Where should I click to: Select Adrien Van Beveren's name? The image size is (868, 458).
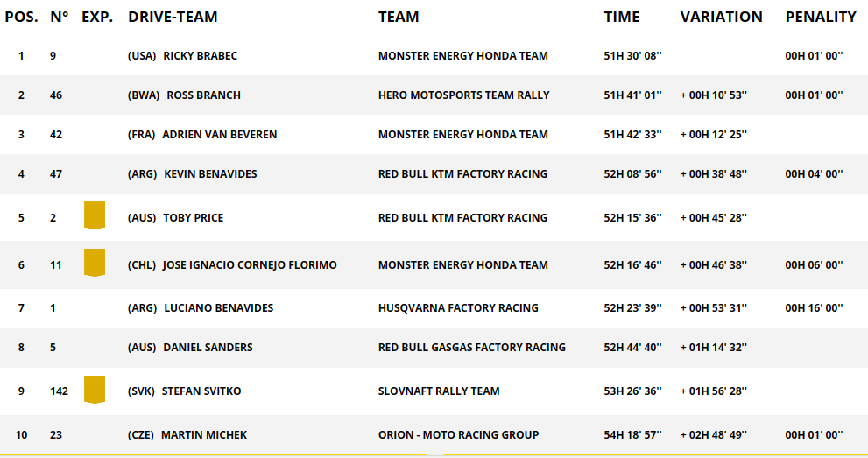pos(219,135)
